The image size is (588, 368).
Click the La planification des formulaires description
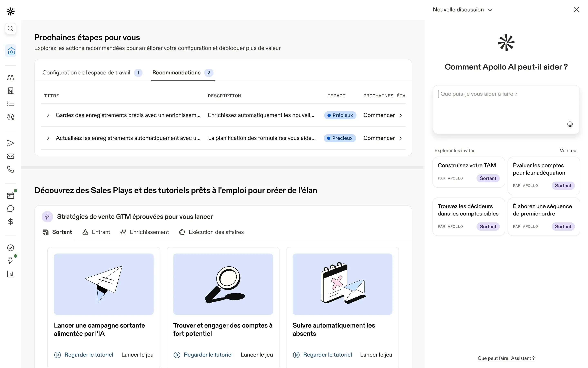click(x=262, y=138)
